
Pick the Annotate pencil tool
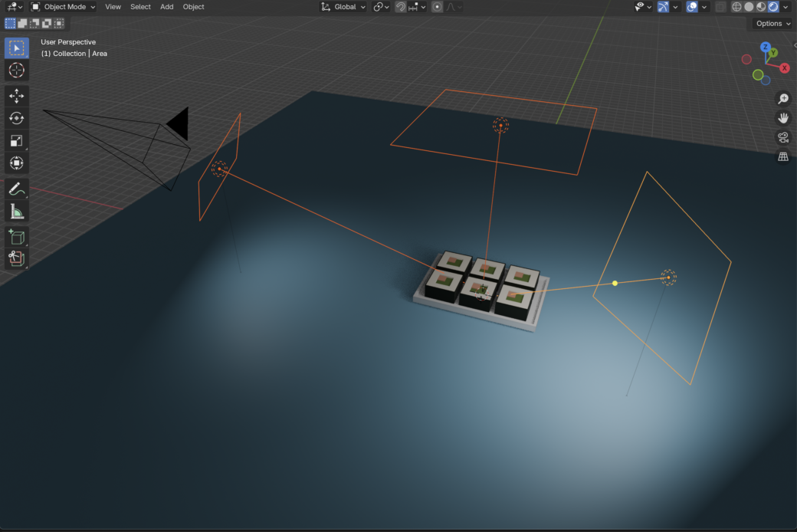point(17,189)
